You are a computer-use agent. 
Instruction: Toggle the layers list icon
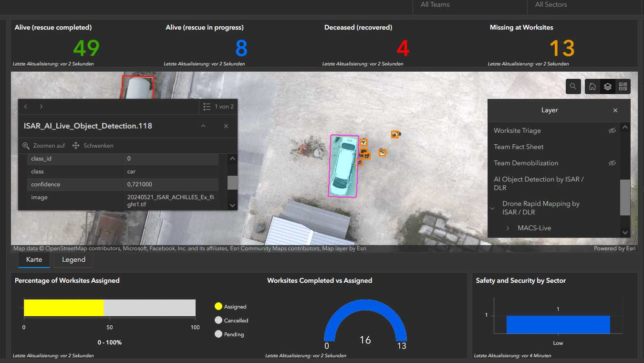pyautogui.click(x=608, y=86)
